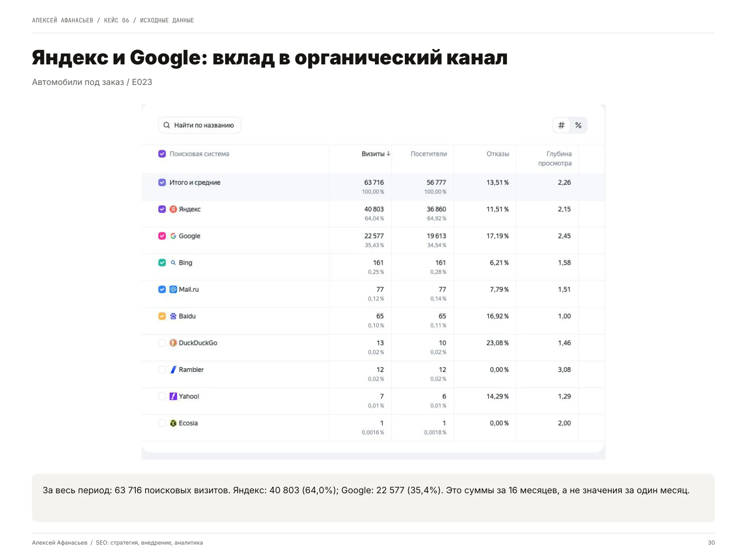This screenshot has width=747, height=560.
Task: Uncheck the Baidu row checkbox
Action: pos(162,316)
